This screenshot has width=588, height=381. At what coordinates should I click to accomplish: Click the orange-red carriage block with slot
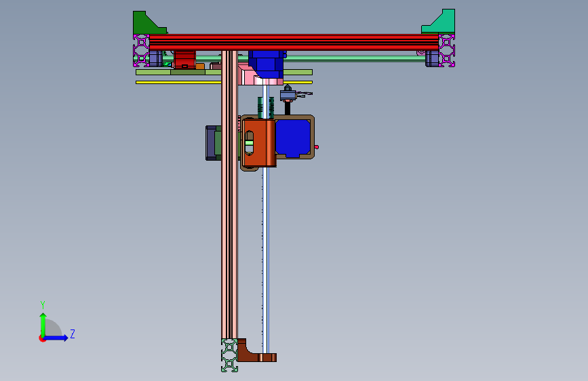[259, 142]
